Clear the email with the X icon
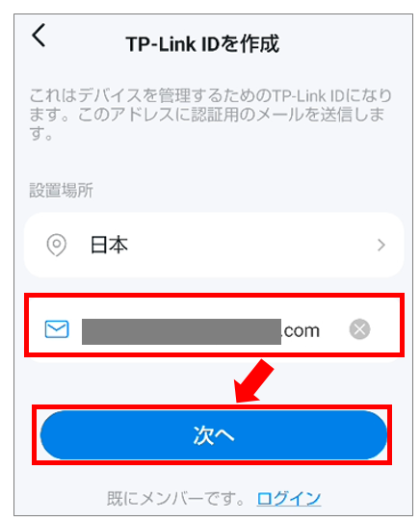Screen dimensions: 420x522 coord(359,329)
